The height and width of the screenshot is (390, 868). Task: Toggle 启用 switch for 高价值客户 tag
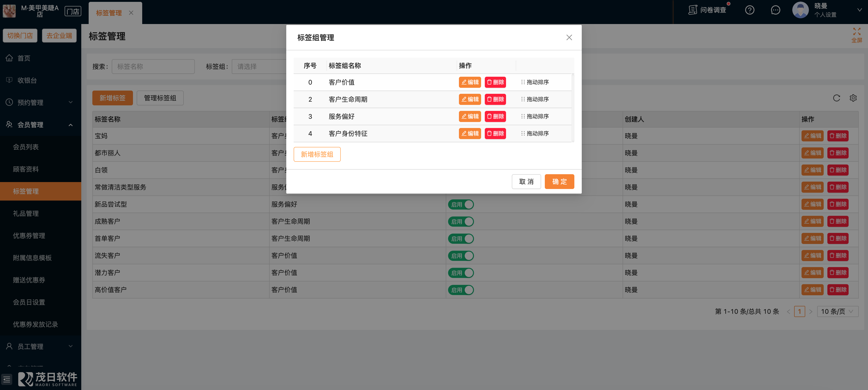pyautogui.click(x=461, y=290)
